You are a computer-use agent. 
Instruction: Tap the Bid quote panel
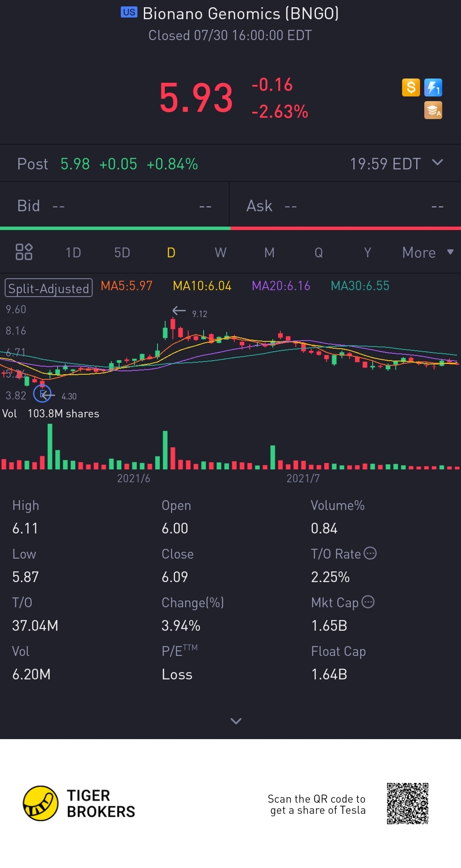(x=114, y=206)
